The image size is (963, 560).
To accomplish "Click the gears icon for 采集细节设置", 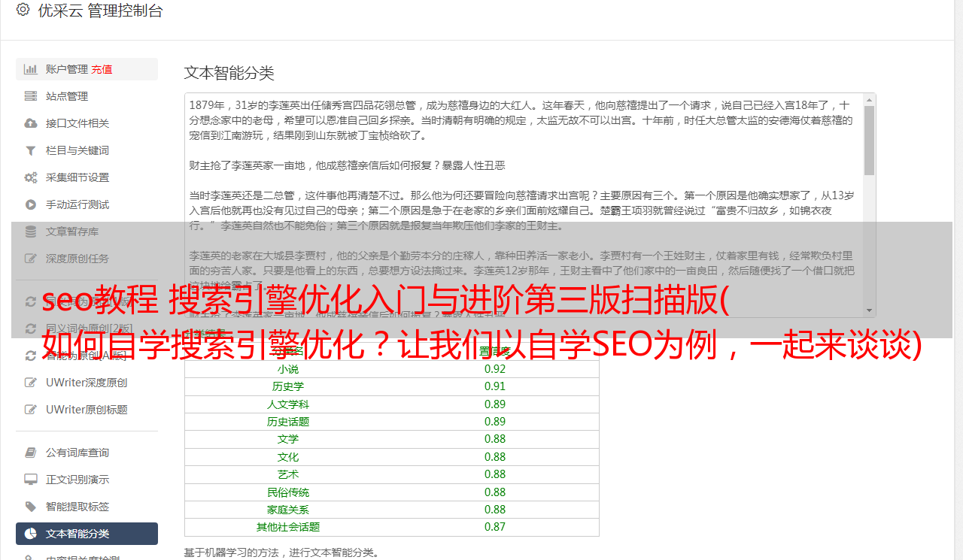I will 31,177.
